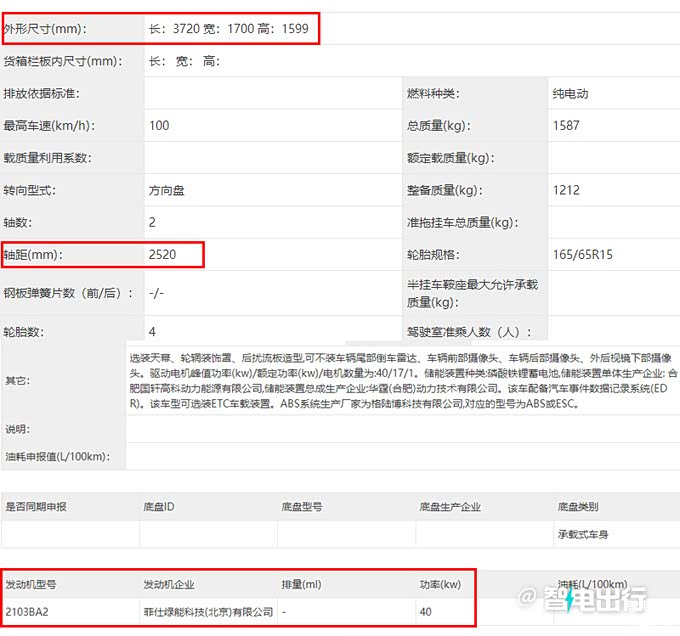Click the 长：3720 宽：1700 高：1599 dimensions value

coord(228,29)
